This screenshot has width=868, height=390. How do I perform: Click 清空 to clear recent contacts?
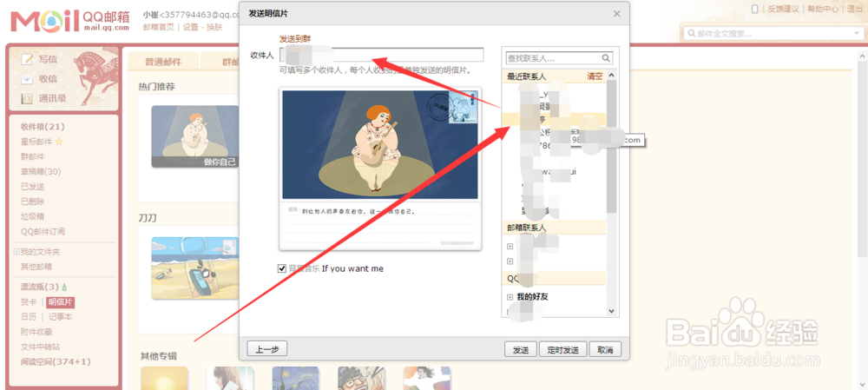(x=595, y=76)
